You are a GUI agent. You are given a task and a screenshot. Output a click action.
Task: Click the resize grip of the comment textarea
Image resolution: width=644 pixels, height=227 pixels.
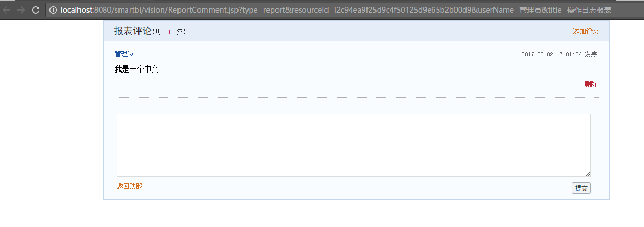coord(588,174)
